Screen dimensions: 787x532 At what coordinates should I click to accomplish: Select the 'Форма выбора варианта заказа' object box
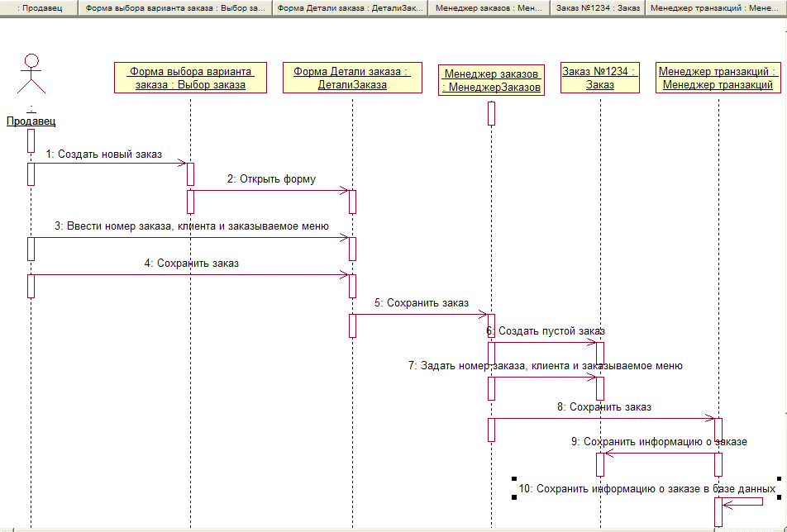tap(190, 78)
